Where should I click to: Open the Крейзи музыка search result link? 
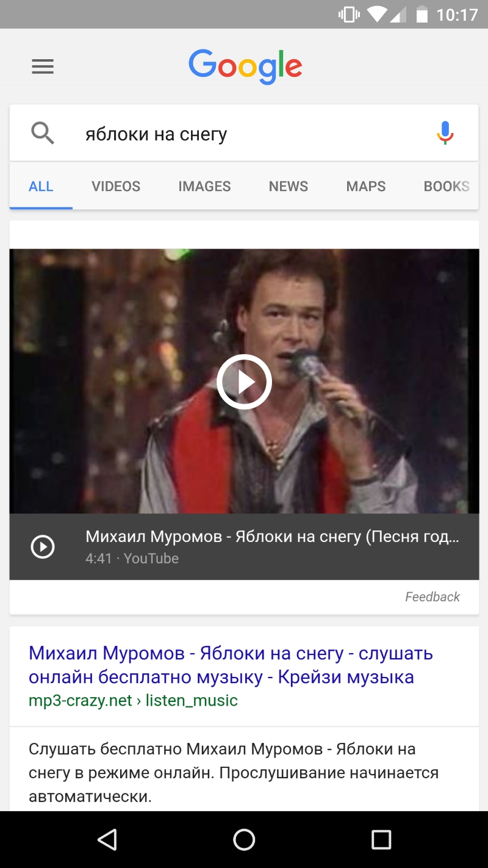[x=231, y=665]
